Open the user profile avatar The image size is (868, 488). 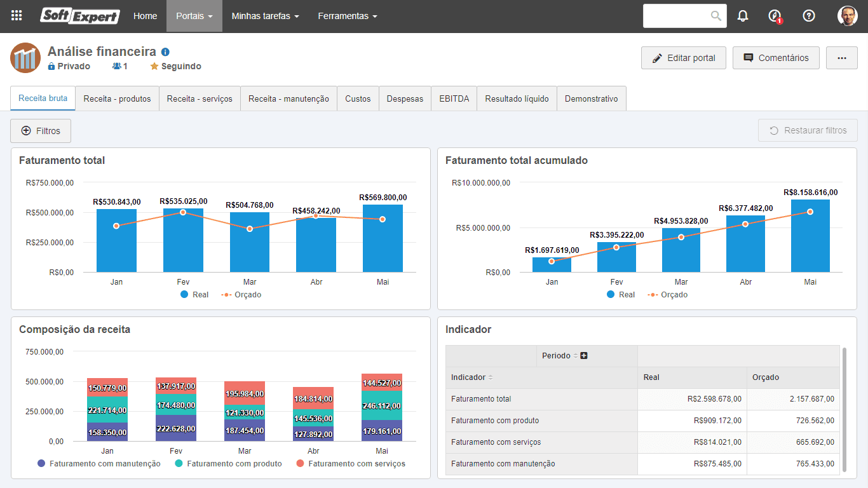pyautogui.click(x=848, y=16)
